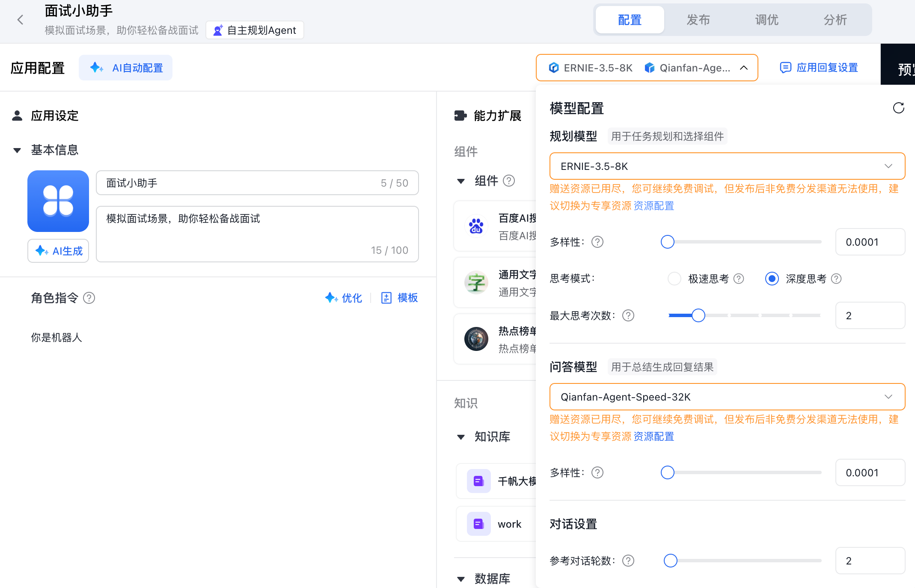
Task: Collapse the 知识库 section
Action: [461, 437]
